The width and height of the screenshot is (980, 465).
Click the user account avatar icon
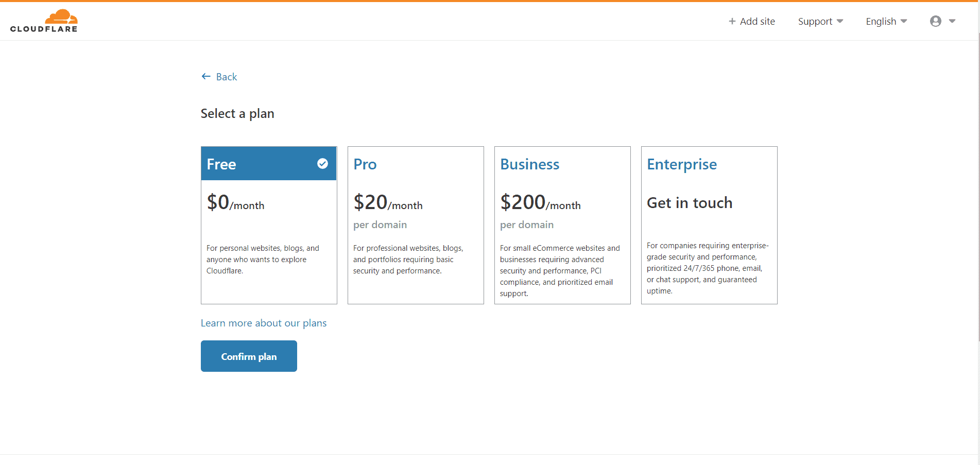click(936, 21)
